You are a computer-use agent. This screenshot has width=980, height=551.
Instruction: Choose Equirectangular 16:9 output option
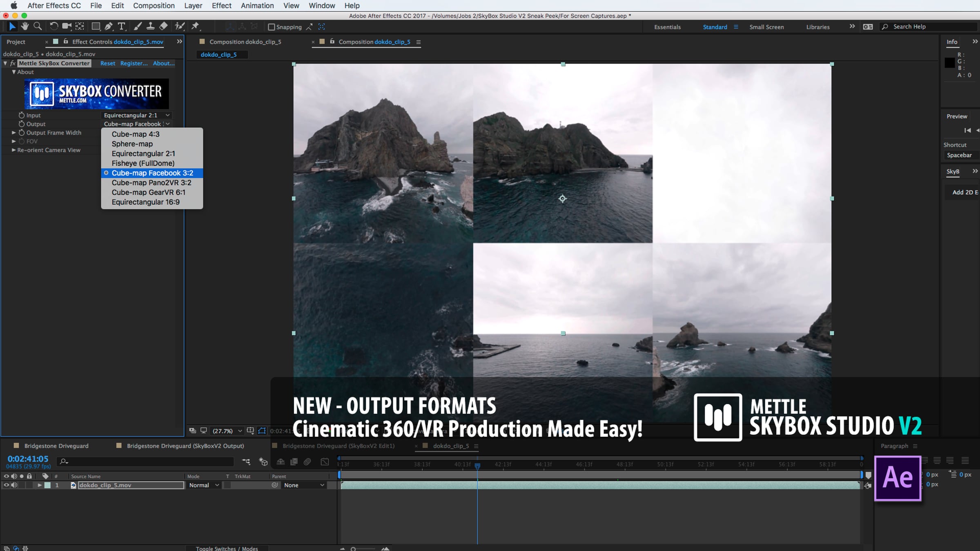click(152, 202)
